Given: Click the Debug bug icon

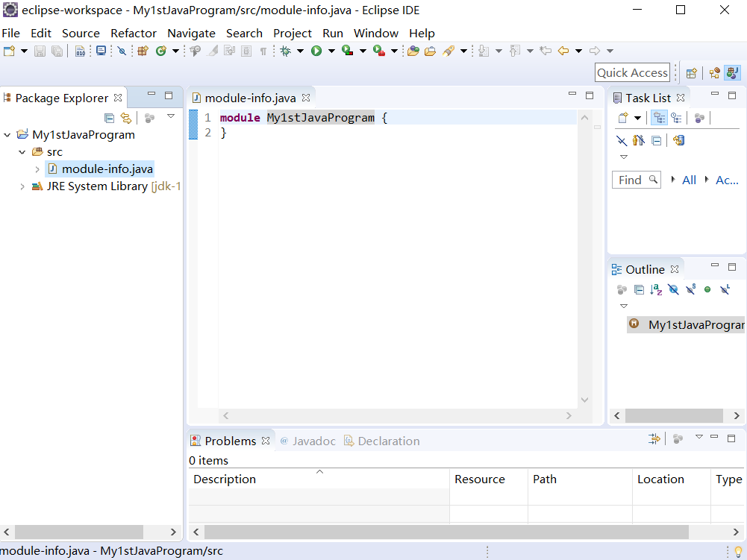Looking at the screenshot, I should pos(285,51).
